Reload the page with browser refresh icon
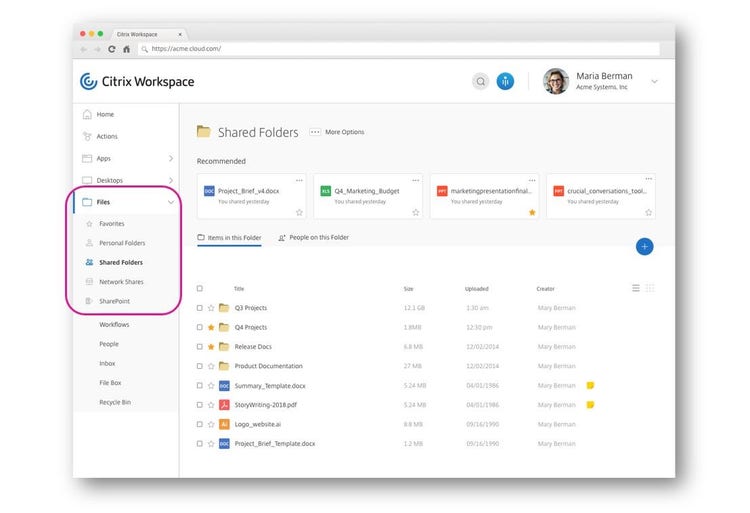 [111, 49]
